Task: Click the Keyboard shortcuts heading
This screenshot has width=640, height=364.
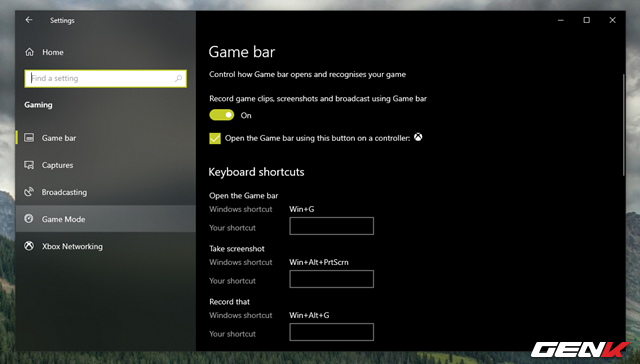Action: point(256,172)
